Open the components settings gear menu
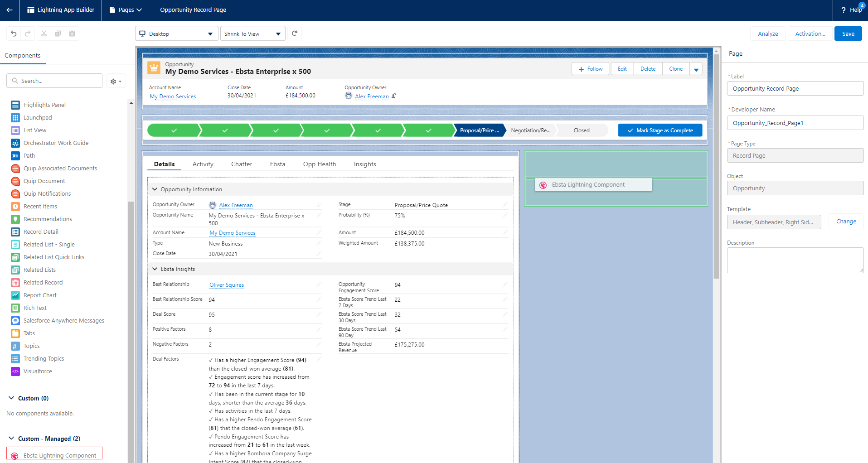 click(x=116, y=82)
